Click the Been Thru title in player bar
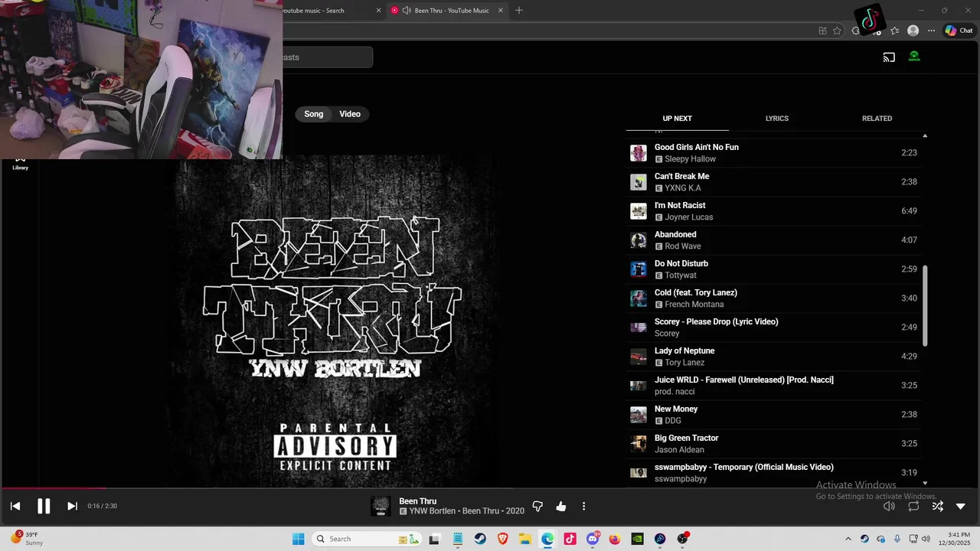This screenshot has width=980, height=551. pos(417,501)
